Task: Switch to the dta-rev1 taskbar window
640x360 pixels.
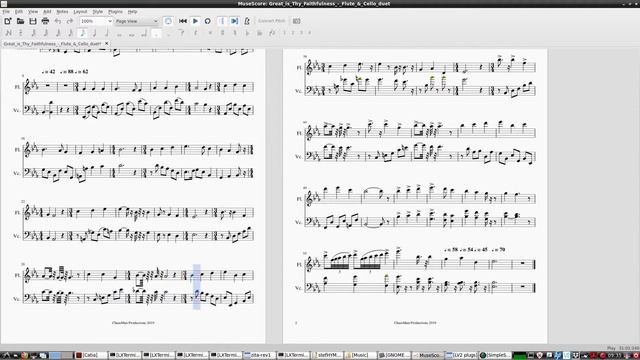Action: coord(259,355)
